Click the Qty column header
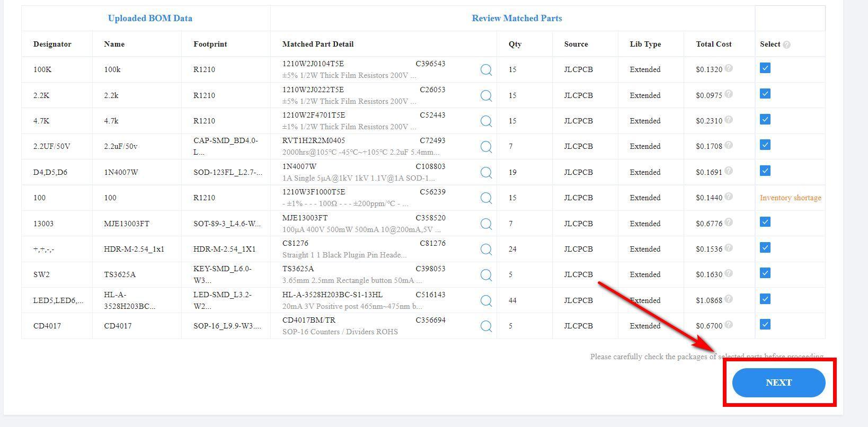The height and width of the screenshot is (427, 868). [x=515, y=44]
